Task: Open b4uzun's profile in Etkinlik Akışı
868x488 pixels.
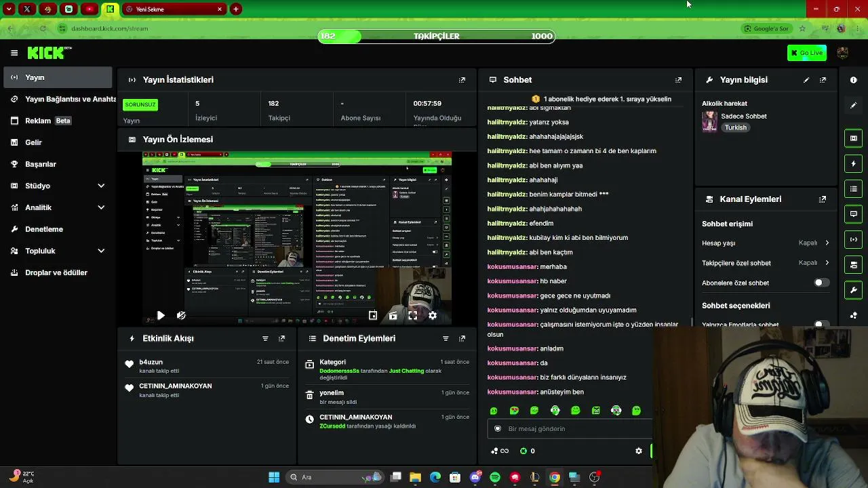Action: [x=151, y=362]
